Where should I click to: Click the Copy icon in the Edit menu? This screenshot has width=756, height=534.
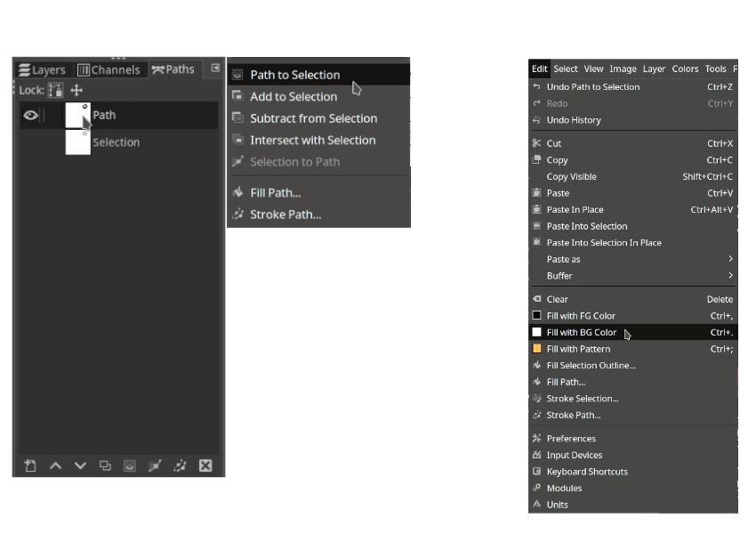click(536, 159)
